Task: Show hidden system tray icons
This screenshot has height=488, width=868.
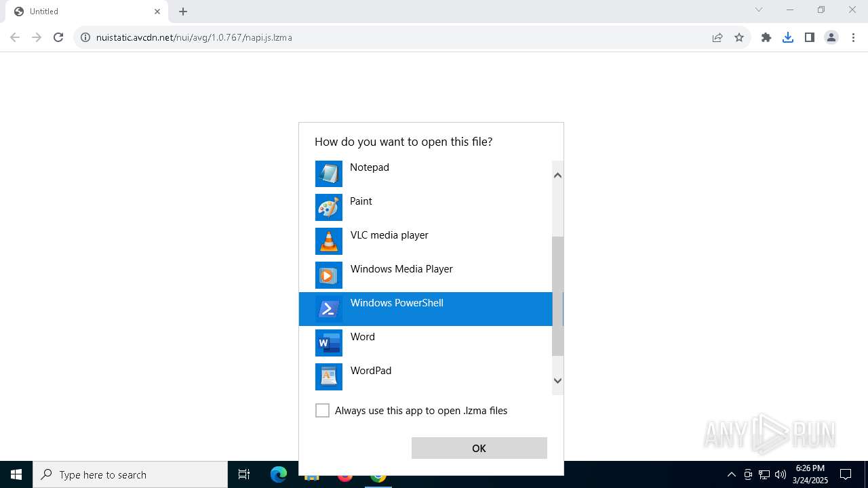Action: tap(731, 474)
